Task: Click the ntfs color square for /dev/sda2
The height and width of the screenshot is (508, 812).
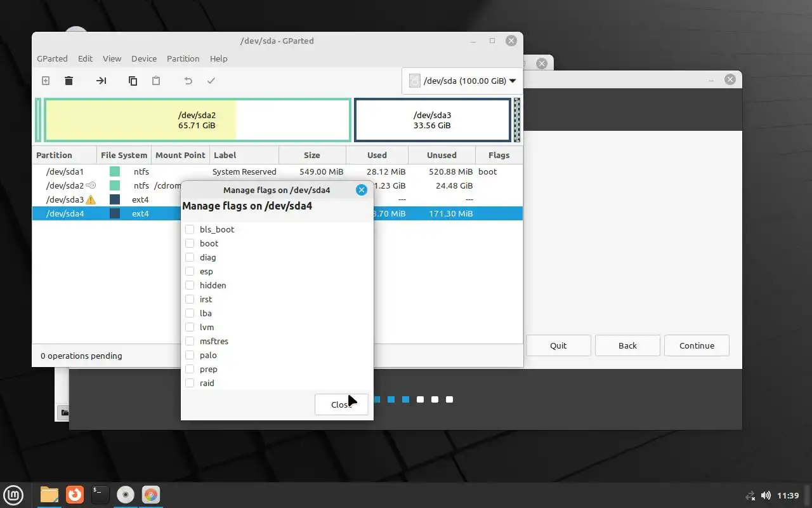Action: (115, 185)
